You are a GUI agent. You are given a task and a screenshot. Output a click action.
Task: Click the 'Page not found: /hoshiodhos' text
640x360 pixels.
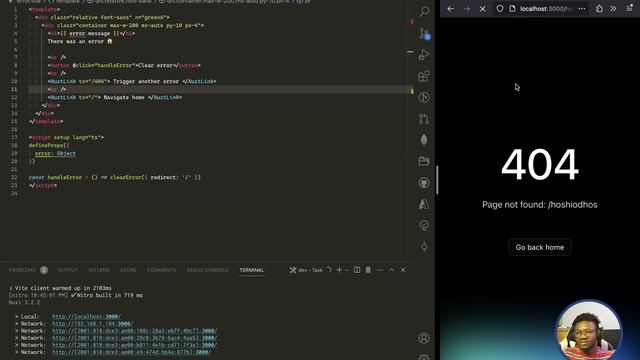pos(540,204)
